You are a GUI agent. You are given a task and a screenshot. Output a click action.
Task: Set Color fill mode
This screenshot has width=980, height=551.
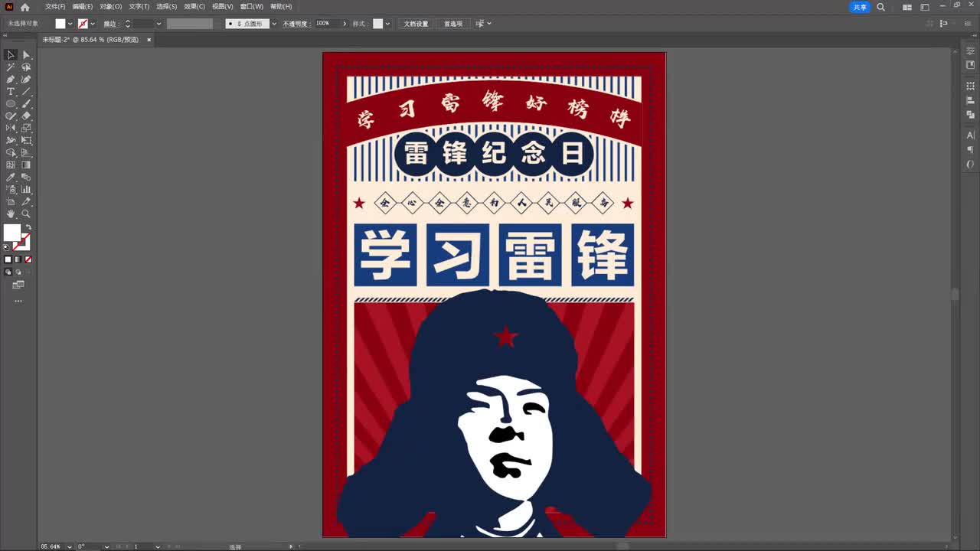coord(8,259)
